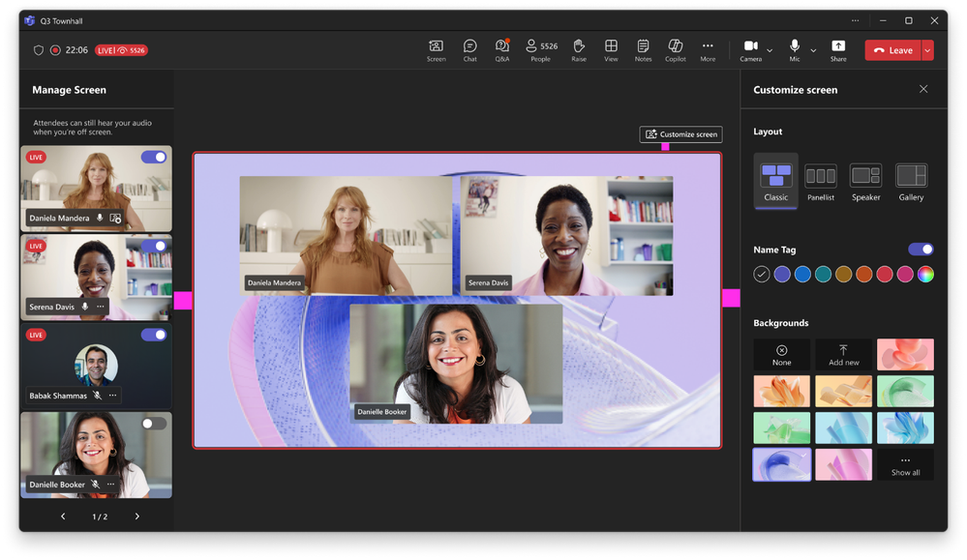Open the Chat panel
Screen dimensions: 967x560
469,50
